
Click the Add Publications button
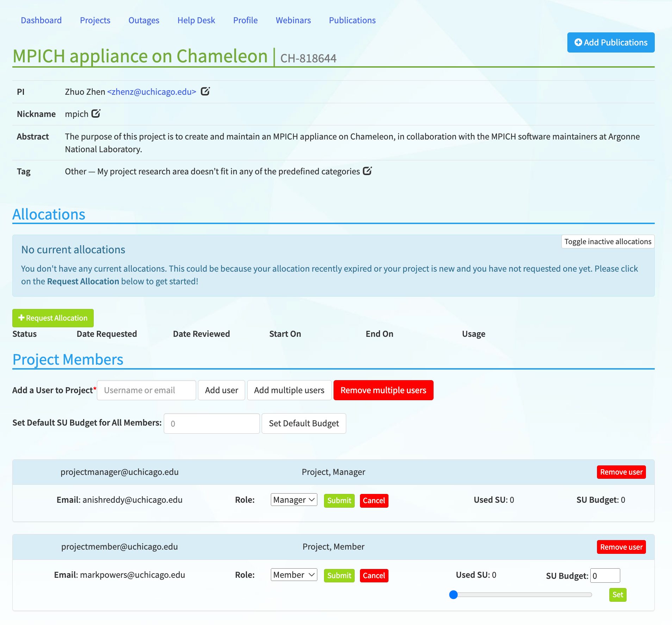click(x=611, y=42)
